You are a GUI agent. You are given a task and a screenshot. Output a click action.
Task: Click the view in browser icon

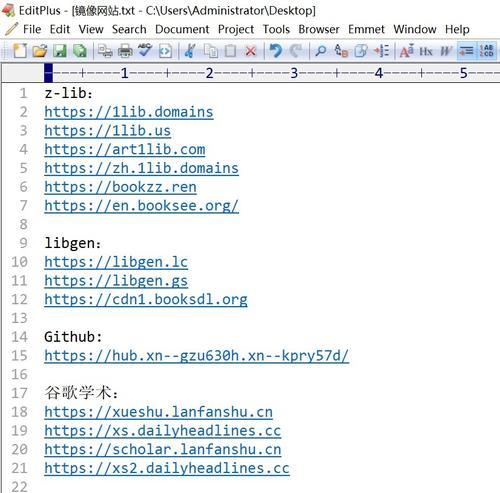point(165,51)
